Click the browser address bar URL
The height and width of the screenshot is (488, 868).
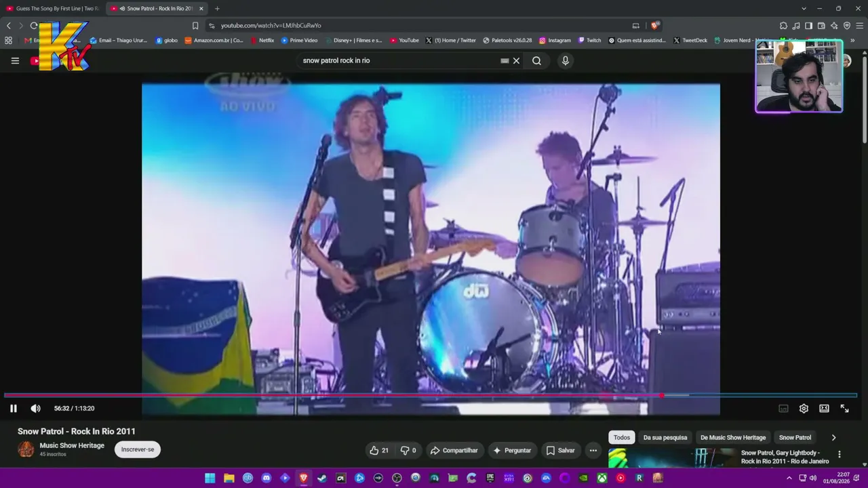coord(271,26)
